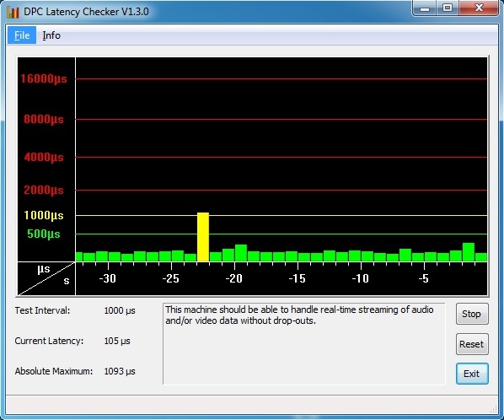Stop the latency measurement
Image resolution: width=504 pixels, height=420 pixels.
pos(472,314)
